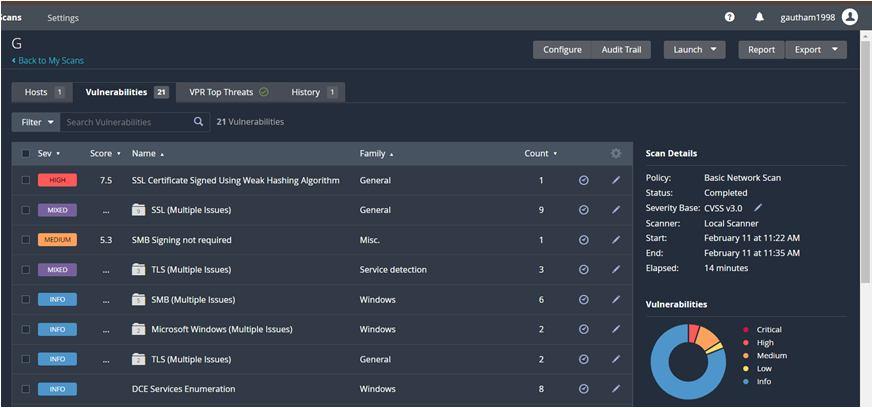Check the Service detection TLS row checkbox

26,270
